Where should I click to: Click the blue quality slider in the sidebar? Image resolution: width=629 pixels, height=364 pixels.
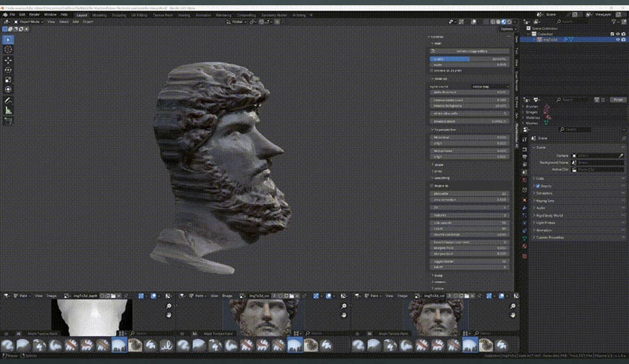click(x=469, y=59)
